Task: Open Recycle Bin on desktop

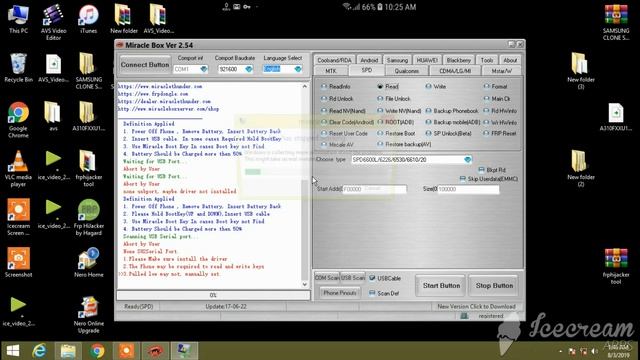Action: click(18, 68)
